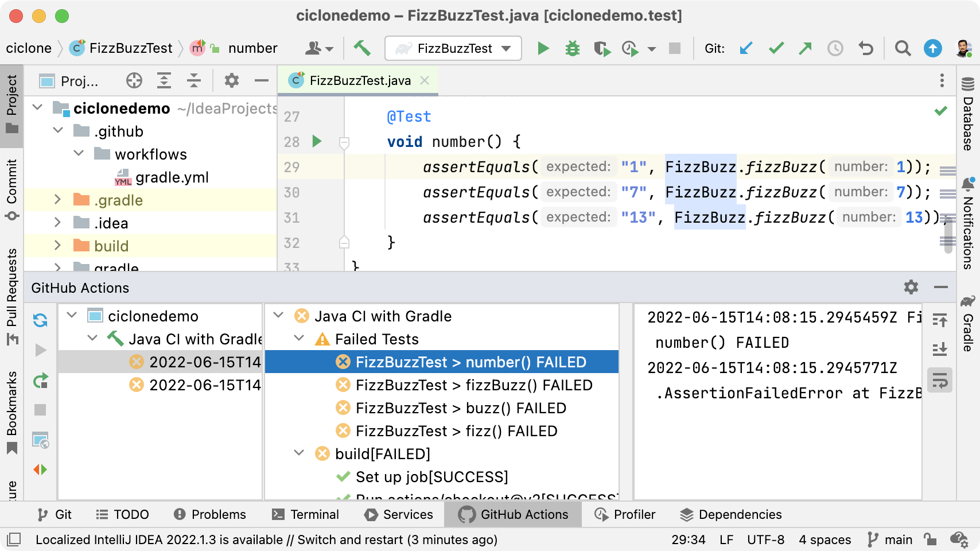Collapse all in the Project panel
The width and height of the screenshot is (980, 551).
click(x=194, y=80)
